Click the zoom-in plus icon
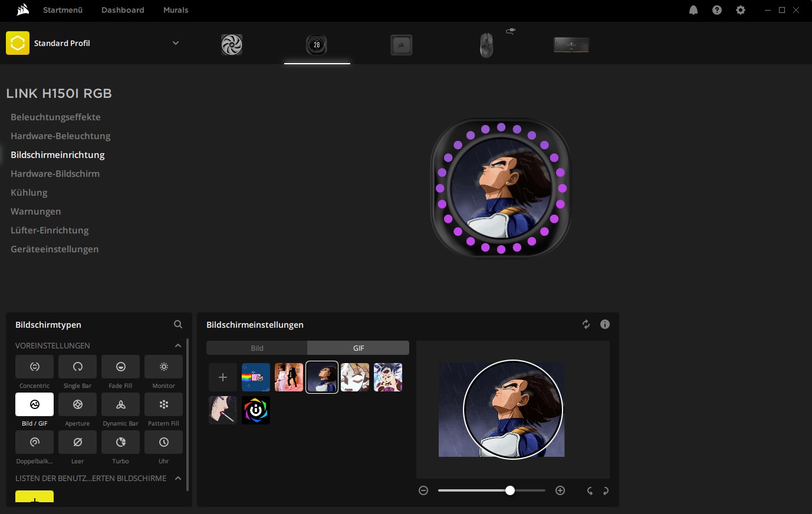This screenshot has width=812, height=514. tap(560, 490)
